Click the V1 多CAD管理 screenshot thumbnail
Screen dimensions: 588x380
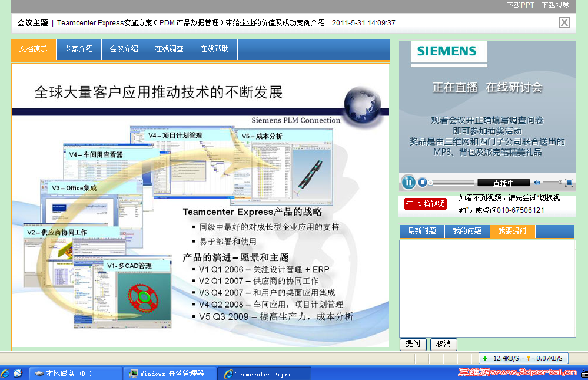click(x=122, y=293)
